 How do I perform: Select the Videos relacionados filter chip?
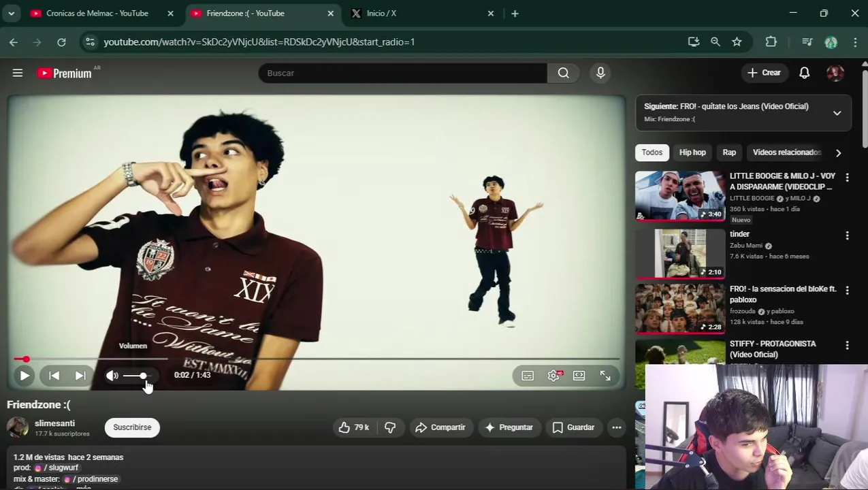click(786, 152)
